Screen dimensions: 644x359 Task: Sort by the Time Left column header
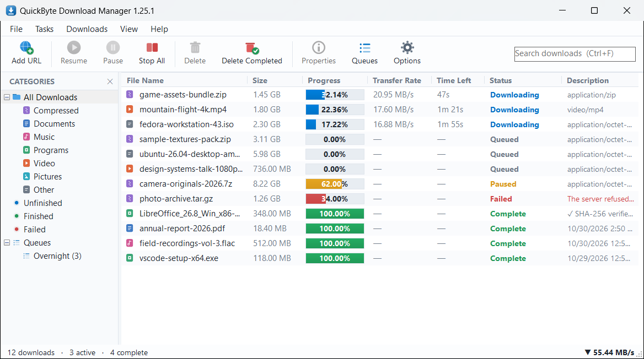tap(458, 80)
